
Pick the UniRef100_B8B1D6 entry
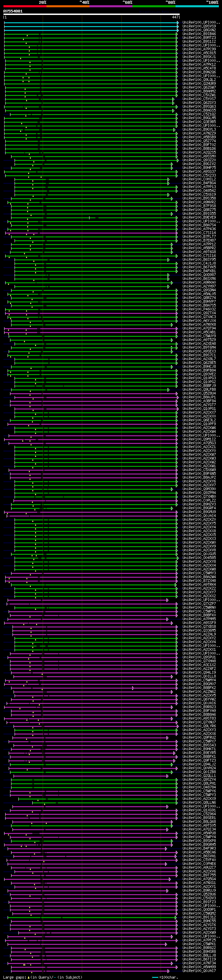[199, 149]
